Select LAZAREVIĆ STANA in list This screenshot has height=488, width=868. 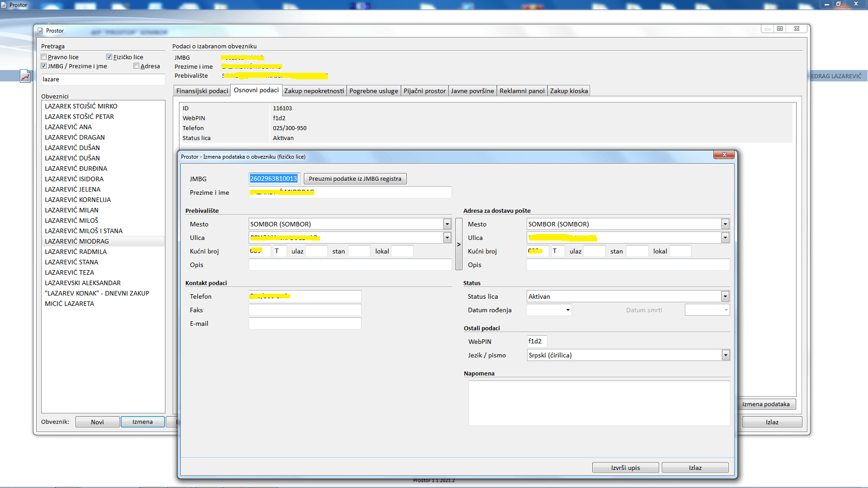click(103, 262)
